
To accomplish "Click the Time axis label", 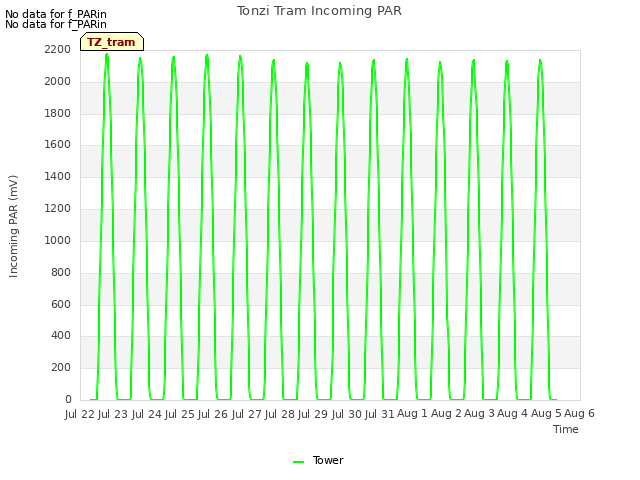I will click(566, 429).
